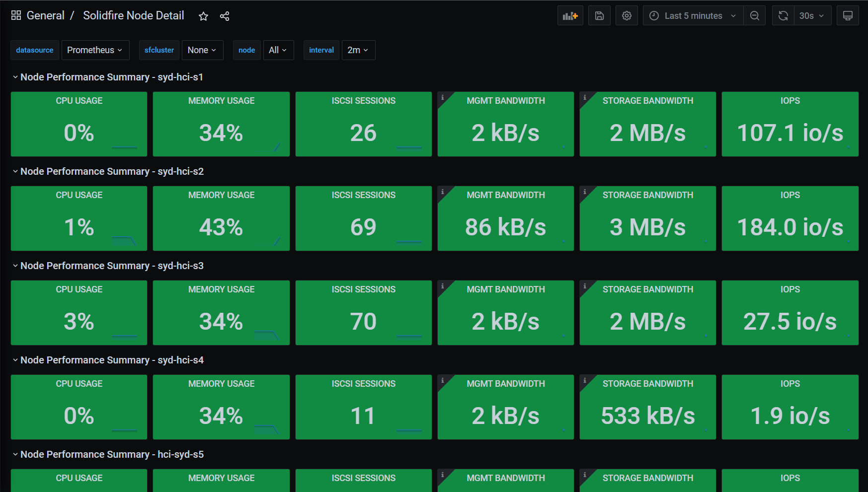Collapse the syd-hci-s2 summary row
This screenshot has width=868, height=492.
107,171
